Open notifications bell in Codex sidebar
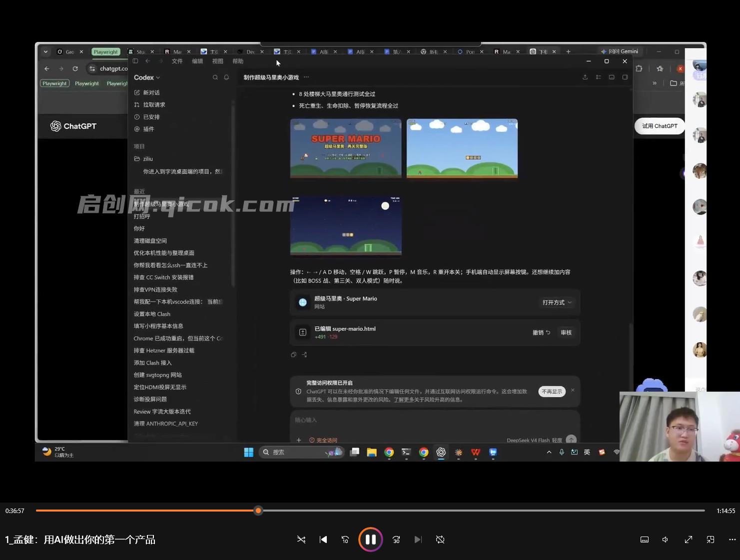Viewport: 740px width, 560px height. pos(226,77)
